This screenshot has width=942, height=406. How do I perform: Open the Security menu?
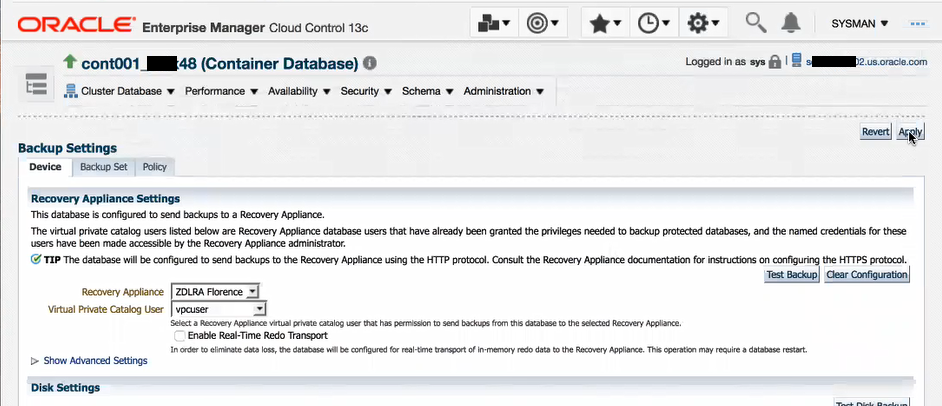(x=366, y=91)
